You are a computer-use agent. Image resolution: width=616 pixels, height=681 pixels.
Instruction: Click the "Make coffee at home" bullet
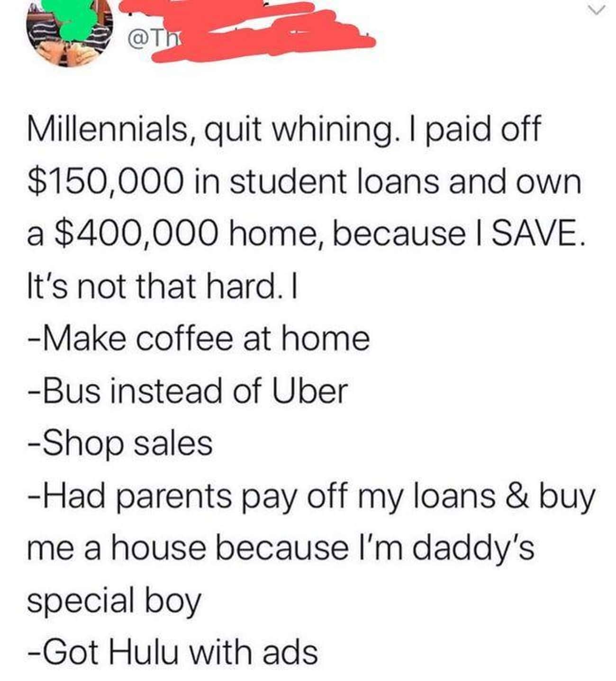click(199, 338)
